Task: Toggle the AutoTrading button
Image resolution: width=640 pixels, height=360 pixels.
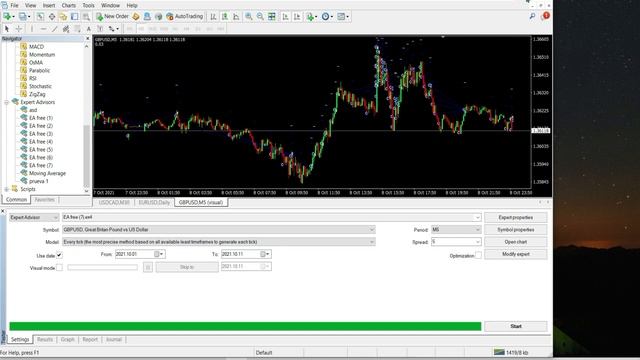Action: click(x=184, y=16)
